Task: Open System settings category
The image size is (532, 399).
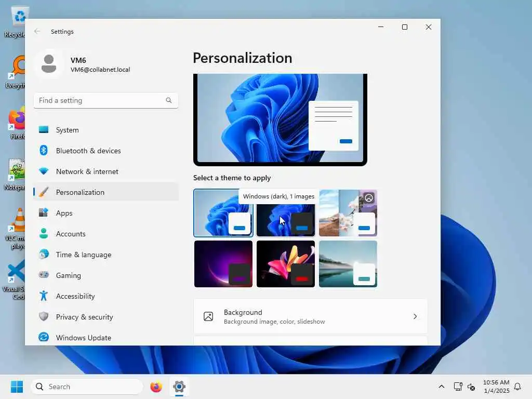Action: [106, 129]
